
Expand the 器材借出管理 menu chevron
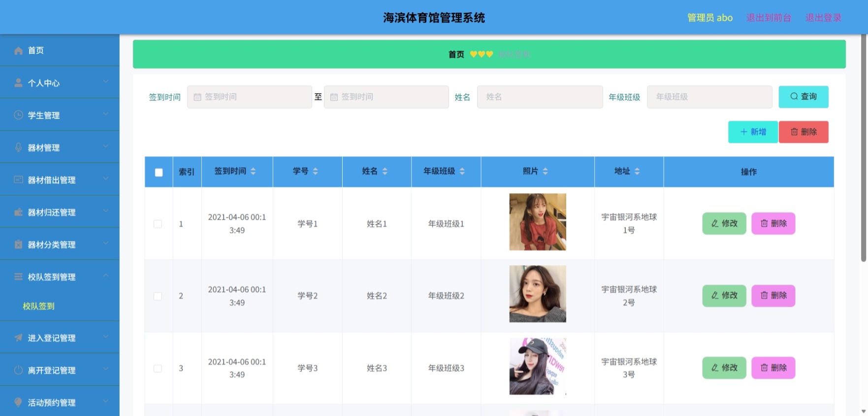(x=105, y=178)
